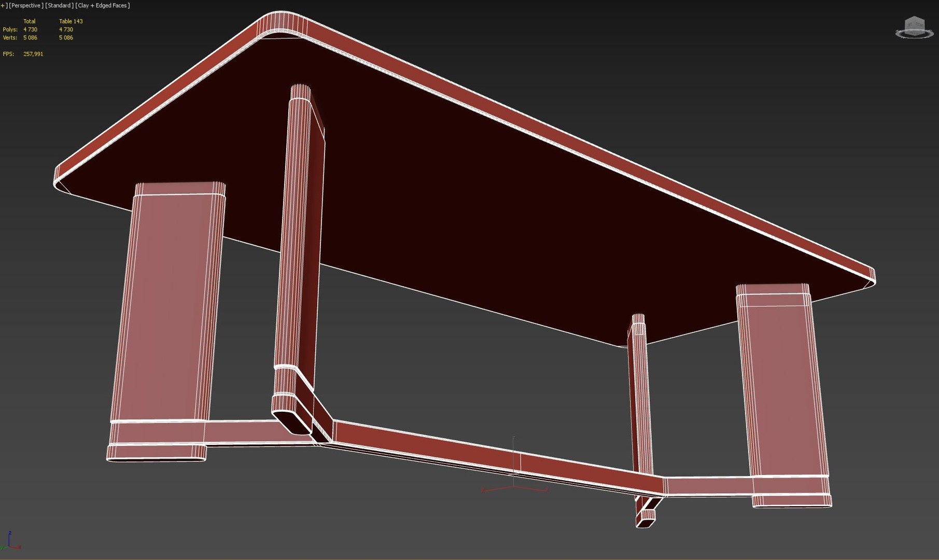
Task: Click the "Table 143" object name header
Action: [x=71, y=21]
